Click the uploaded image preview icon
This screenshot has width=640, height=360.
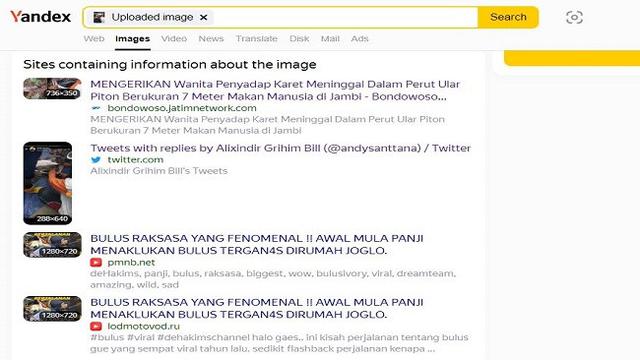99,17
